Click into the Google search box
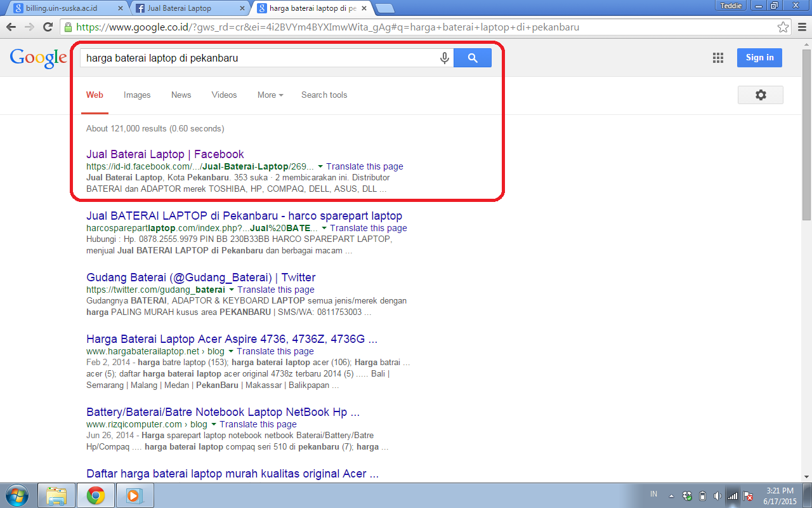 (x=260, y=58)
